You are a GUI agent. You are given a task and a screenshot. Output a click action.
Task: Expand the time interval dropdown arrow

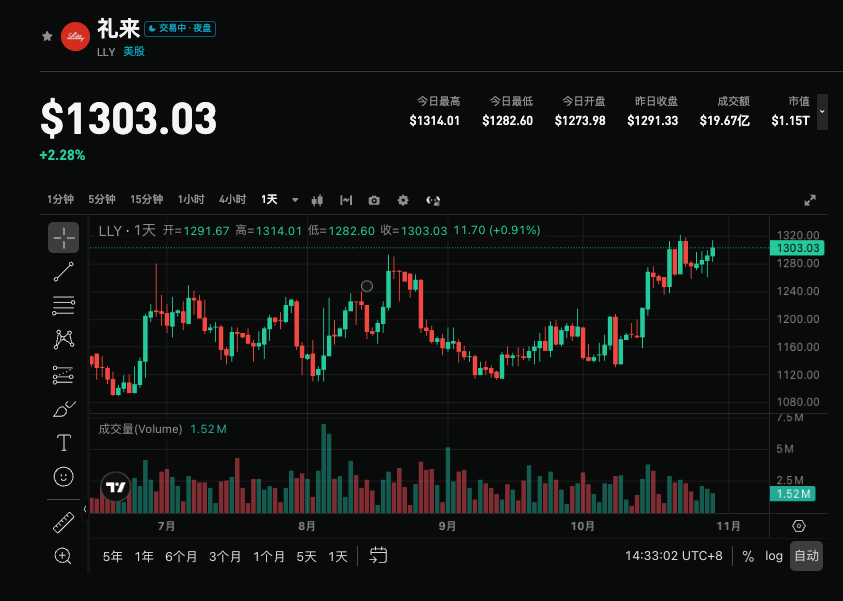pos(295,200)
